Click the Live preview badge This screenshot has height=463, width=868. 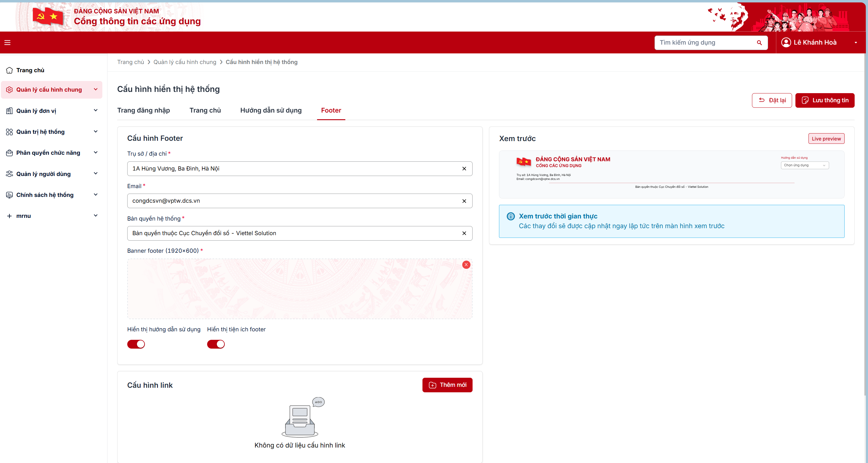coord(826,139)
